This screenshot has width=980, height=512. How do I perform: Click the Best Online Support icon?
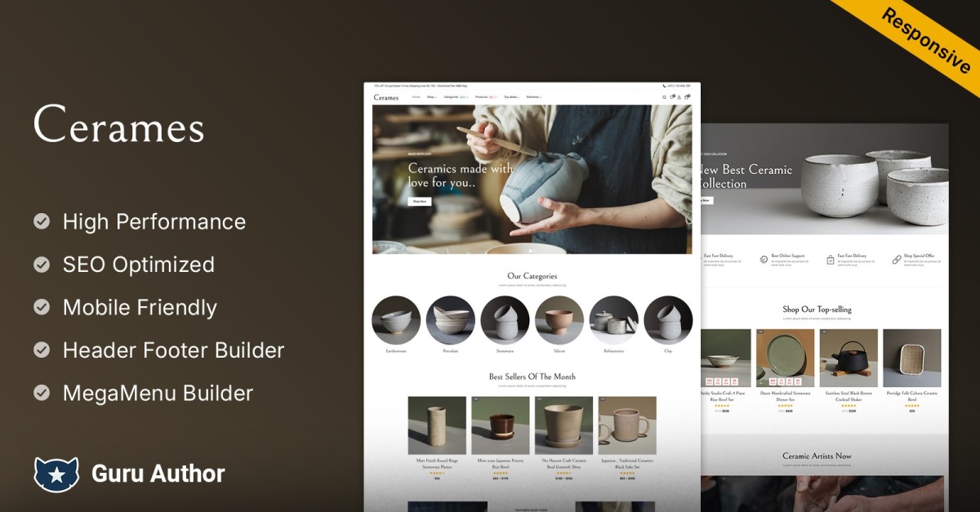tap(764, 260)
